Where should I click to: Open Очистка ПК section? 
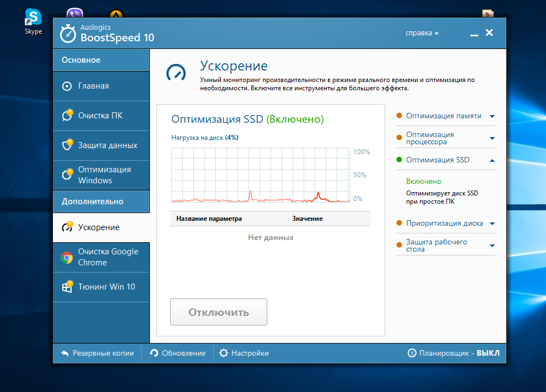pos(101,116)
